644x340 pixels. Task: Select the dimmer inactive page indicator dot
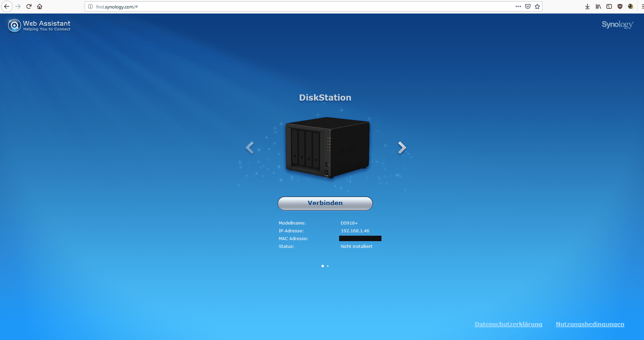point(328,266)
